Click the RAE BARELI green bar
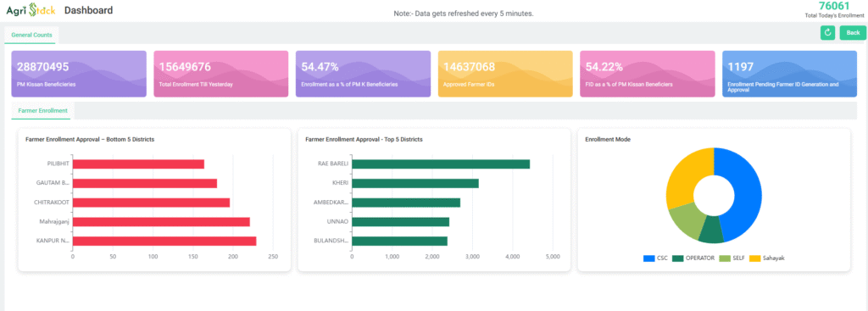868x311 pixels. [x=441, y=164]
